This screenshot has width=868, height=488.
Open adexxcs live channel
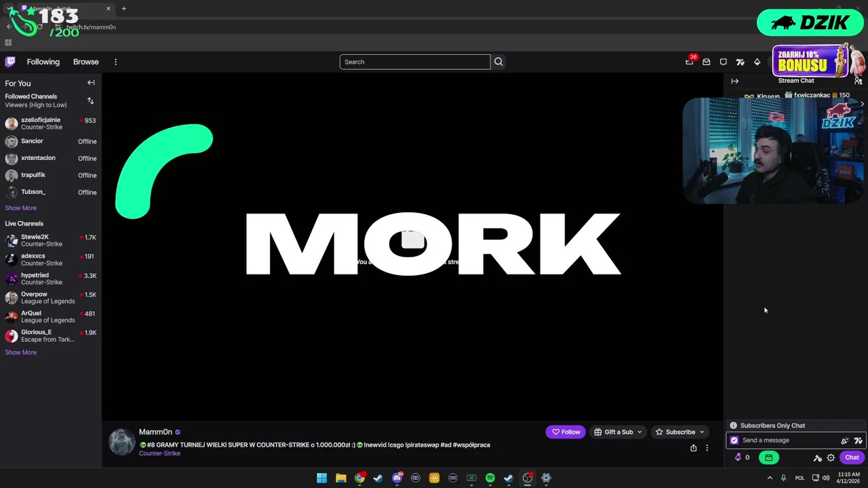pos(51,260)
